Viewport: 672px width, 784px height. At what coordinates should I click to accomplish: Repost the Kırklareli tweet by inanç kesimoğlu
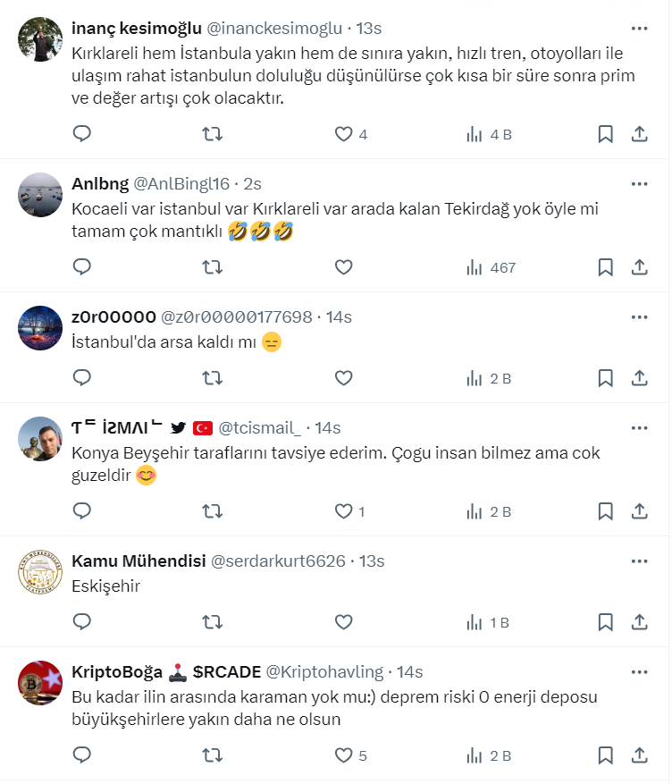(213, 134)
